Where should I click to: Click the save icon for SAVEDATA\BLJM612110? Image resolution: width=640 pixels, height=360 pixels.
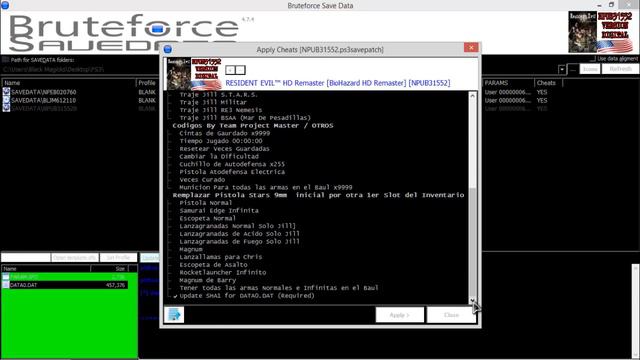pos(6,100)
